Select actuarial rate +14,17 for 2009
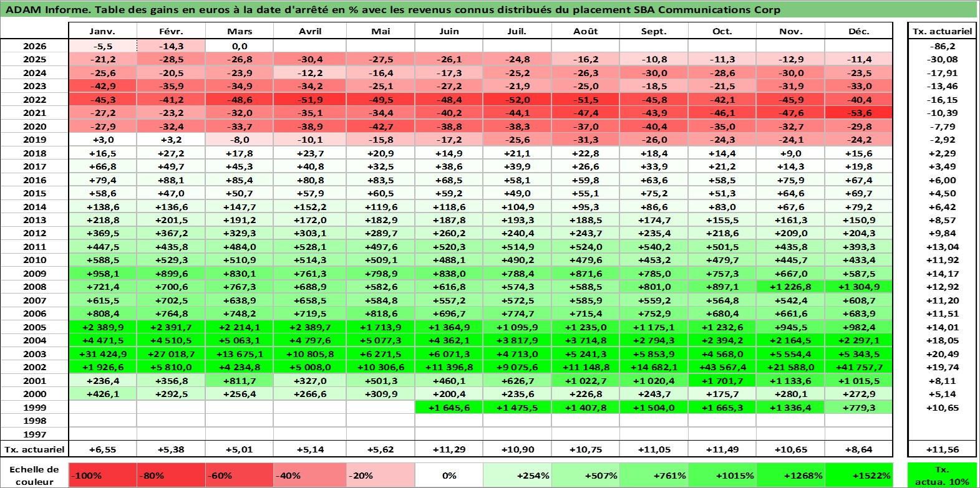Viewport: 980px width, 488px height. point(943,274)
